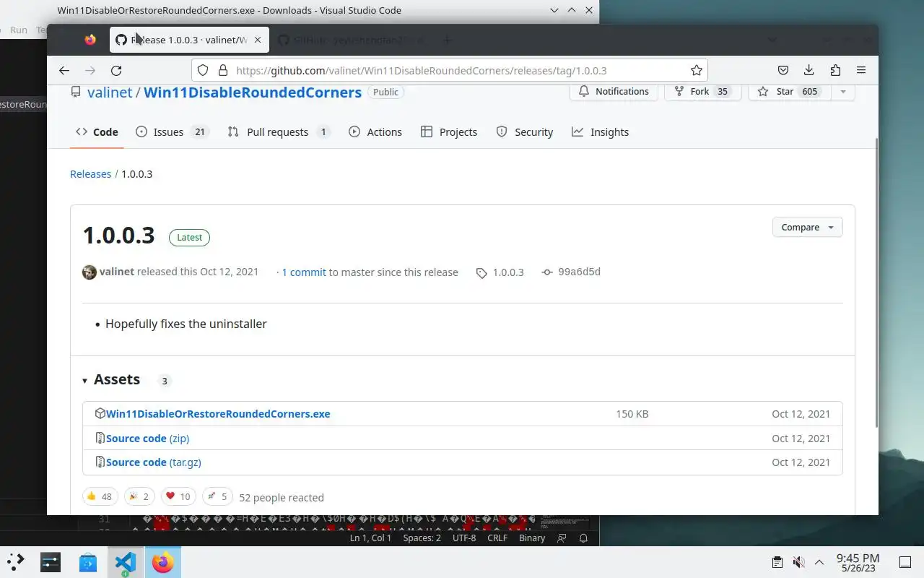Click party popper reaction with 2

click(x=139, y=496)
